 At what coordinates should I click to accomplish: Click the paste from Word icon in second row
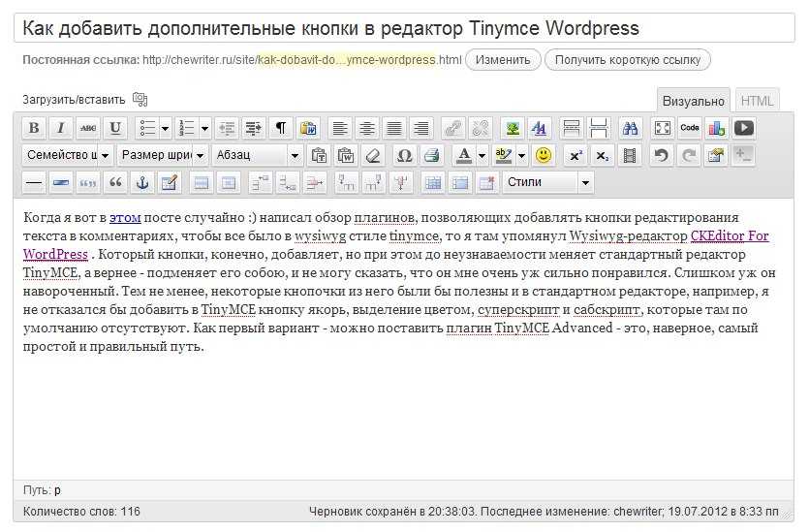click(346, 155)
